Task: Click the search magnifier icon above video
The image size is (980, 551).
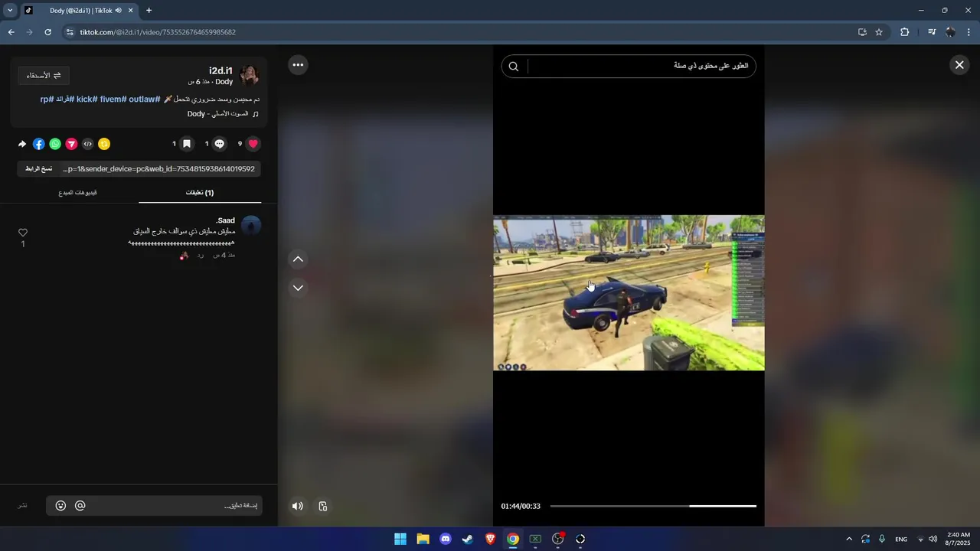Action: click(x=514, y=67)
